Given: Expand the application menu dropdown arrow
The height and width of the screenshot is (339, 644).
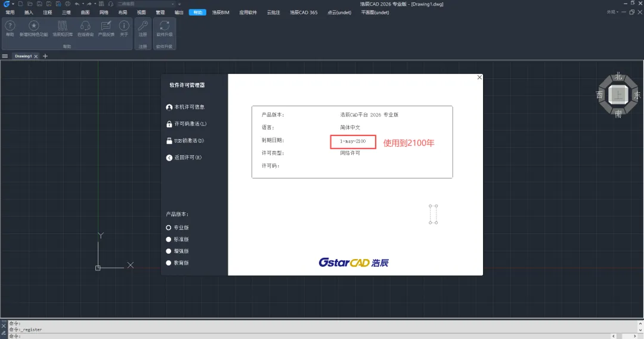Looking at the screenshot, I should [x=13, y=4].
